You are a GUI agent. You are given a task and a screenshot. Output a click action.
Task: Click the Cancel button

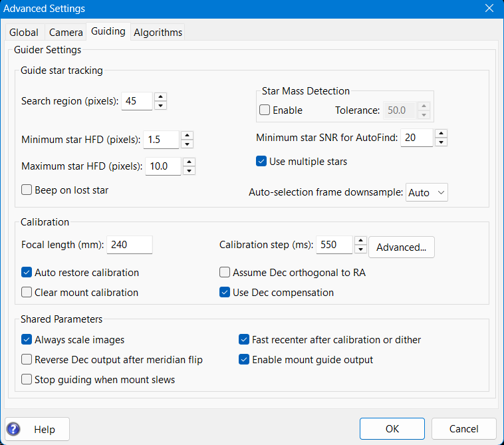(x=464, y=428)
